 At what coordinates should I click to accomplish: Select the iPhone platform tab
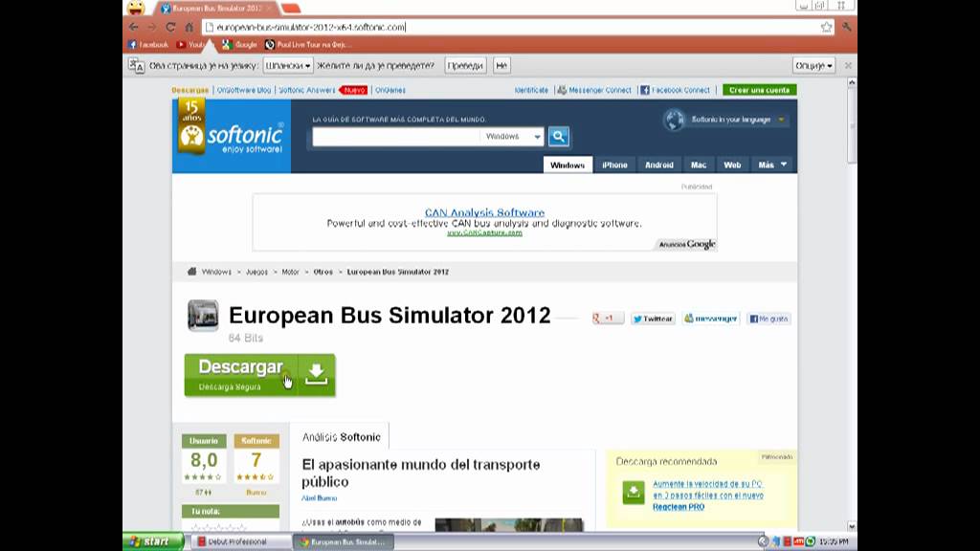[614, 165]
